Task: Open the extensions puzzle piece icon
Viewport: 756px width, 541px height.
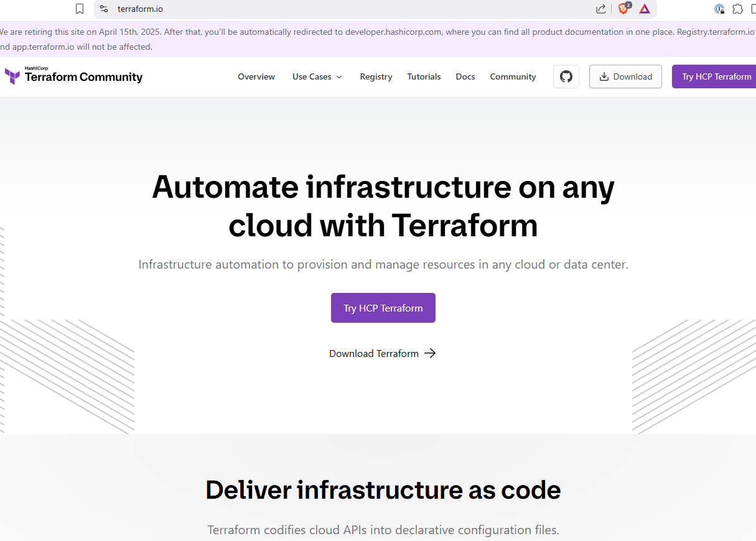Action: (x=738, y=9)
